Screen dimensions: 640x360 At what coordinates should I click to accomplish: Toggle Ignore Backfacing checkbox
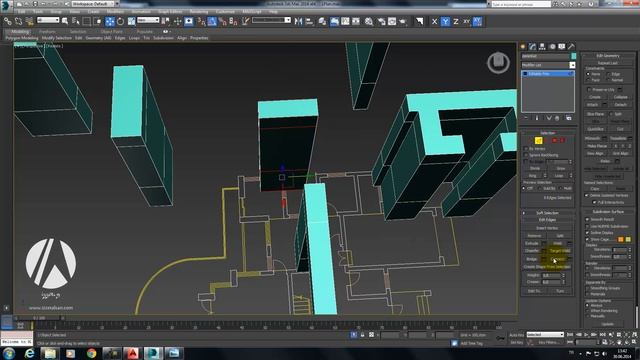526,155
